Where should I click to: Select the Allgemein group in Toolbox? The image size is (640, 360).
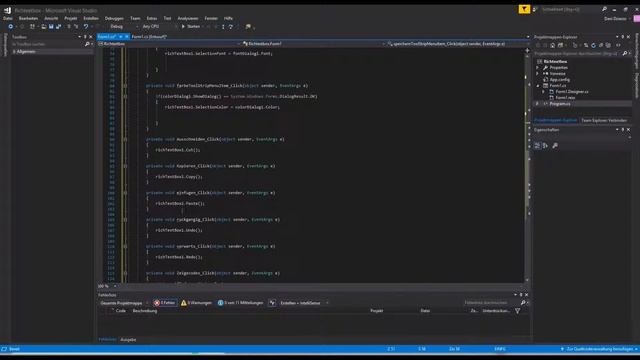click(52, 52)
